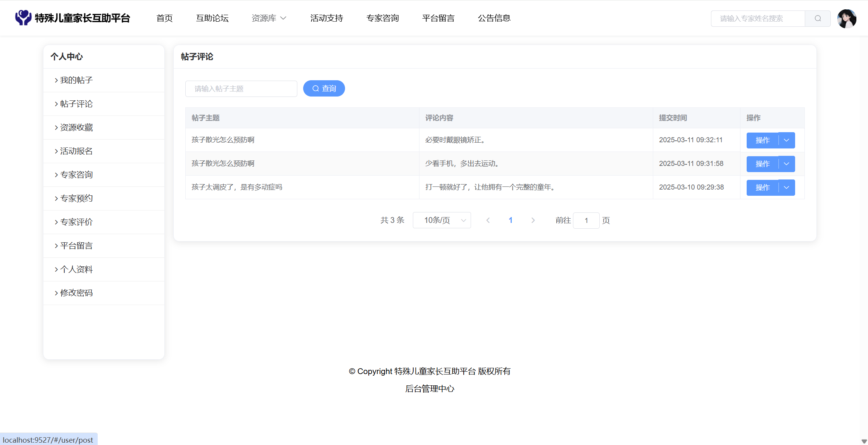Click the expert search magnifier icon
868x445 pixels.
click(x=818, y=19)
